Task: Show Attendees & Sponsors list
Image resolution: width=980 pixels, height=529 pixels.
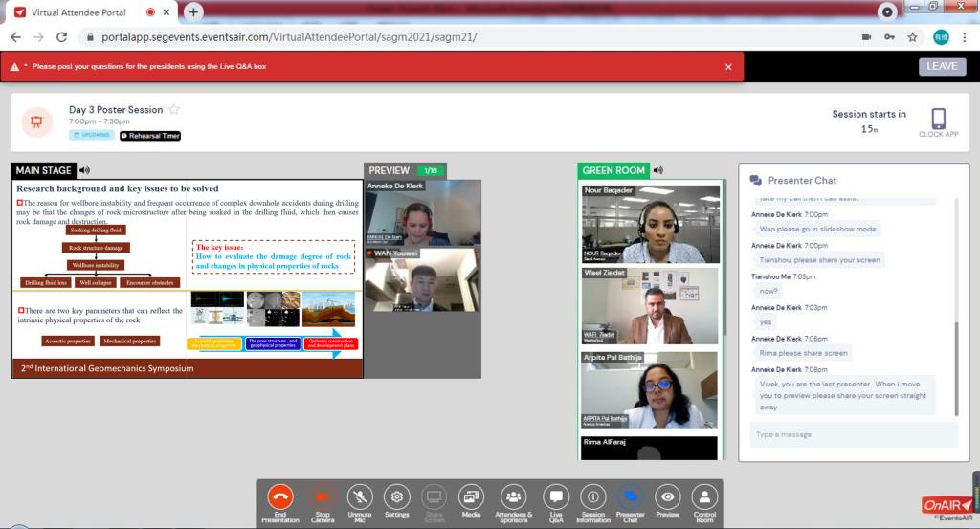Action: point(514,502)
